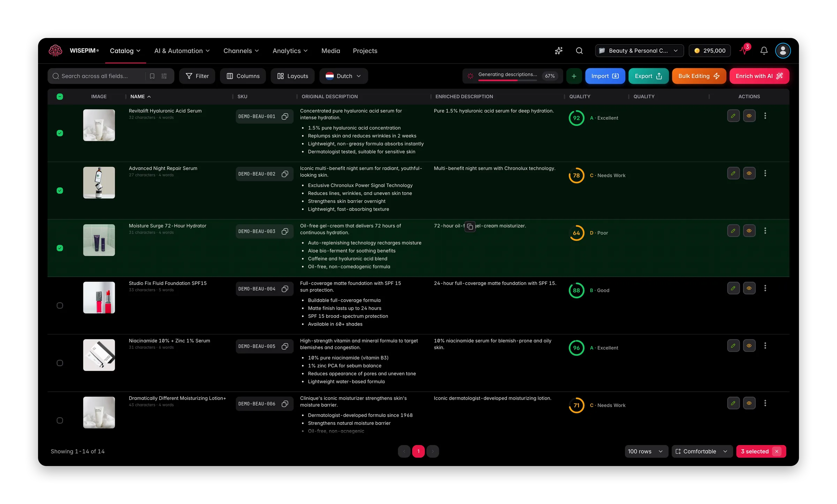Edit Niacinamide 10% + Zinc 1% Serum pencil icon
This screenshot has height=504, width=837.
click(x=733, y=346)
